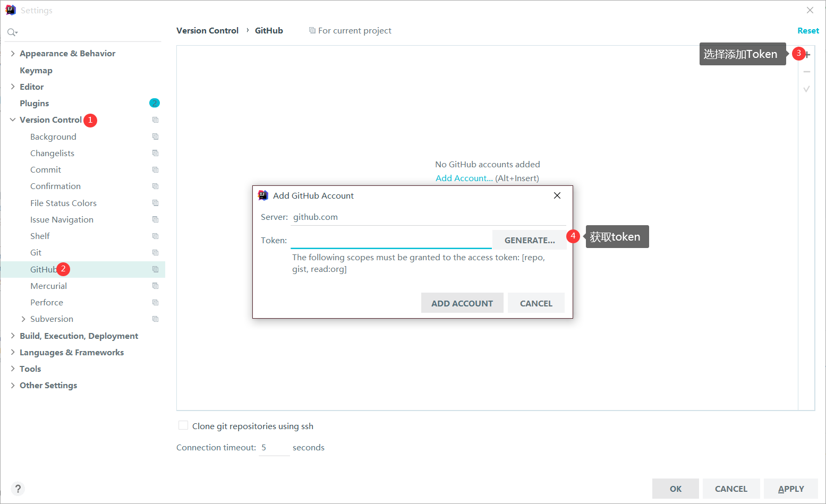The height and width of the screenshot is (504, 826).
Task: Select Shelf settings
Action: [40, 236]
